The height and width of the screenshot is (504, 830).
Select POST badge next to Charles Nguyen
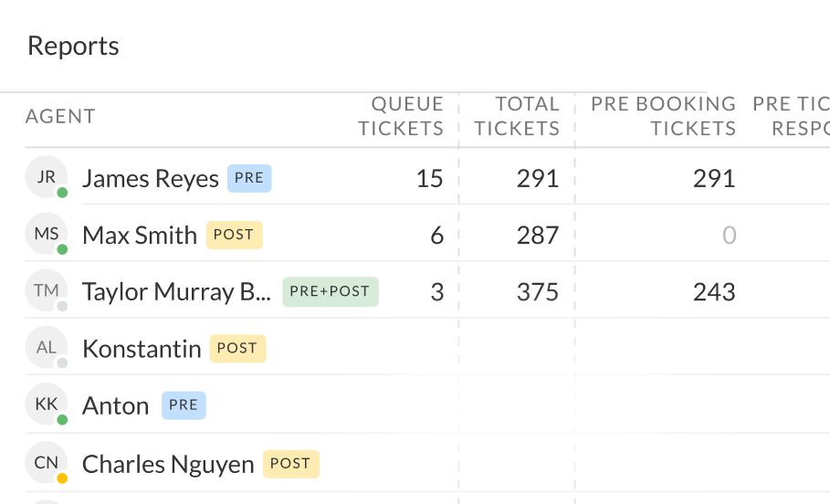(291, 464)
